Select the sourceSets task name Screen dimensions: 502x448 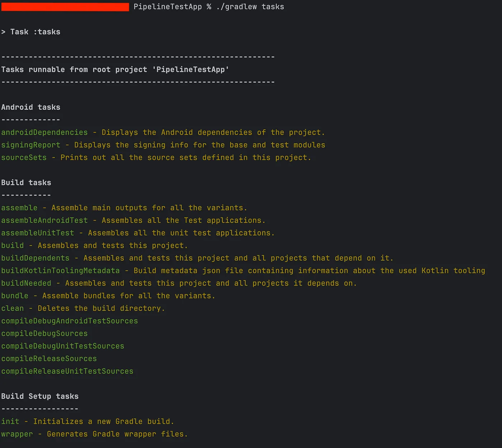pyautogui.click(x=24, y=157)
